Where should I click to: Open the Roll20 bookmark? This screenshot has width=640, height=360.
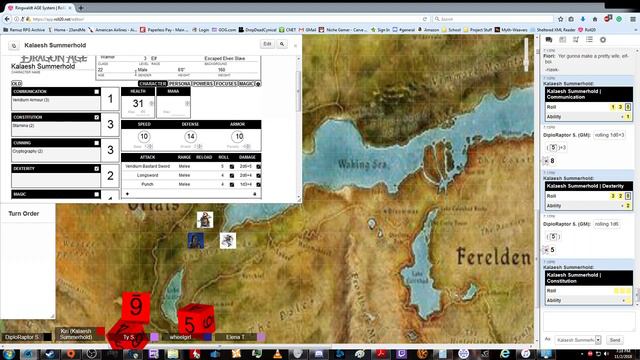click(587, 30)
